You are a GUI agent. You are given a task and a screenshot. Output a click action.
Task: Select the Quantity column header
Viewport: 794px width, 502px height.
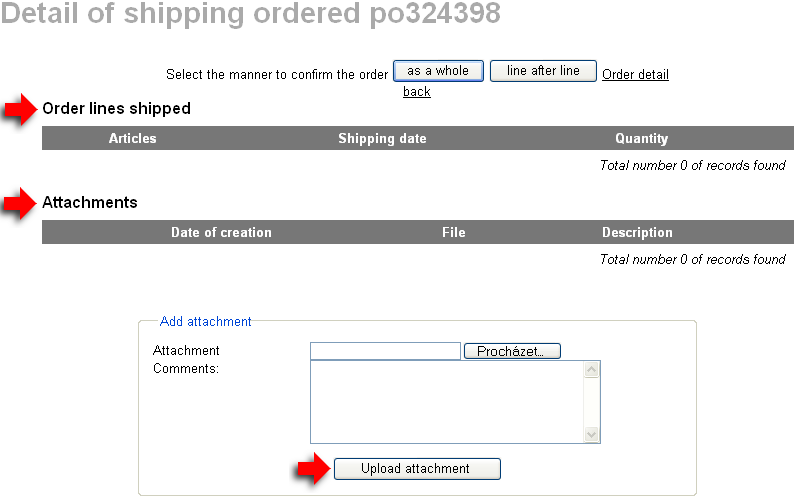pyautogui.click(x=641, y=138)
